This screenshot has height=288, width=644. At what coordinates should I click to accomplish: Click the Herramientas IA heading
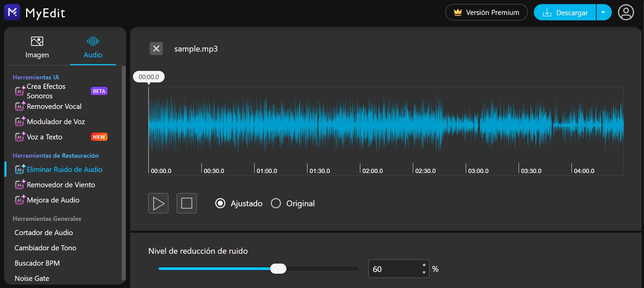36,77
